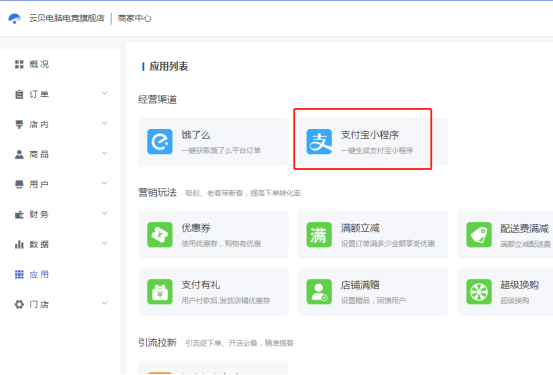Click the 云贝电脑电竞旗舰店 store name
This screenshot has height=375, width=553.
(67, 18)
